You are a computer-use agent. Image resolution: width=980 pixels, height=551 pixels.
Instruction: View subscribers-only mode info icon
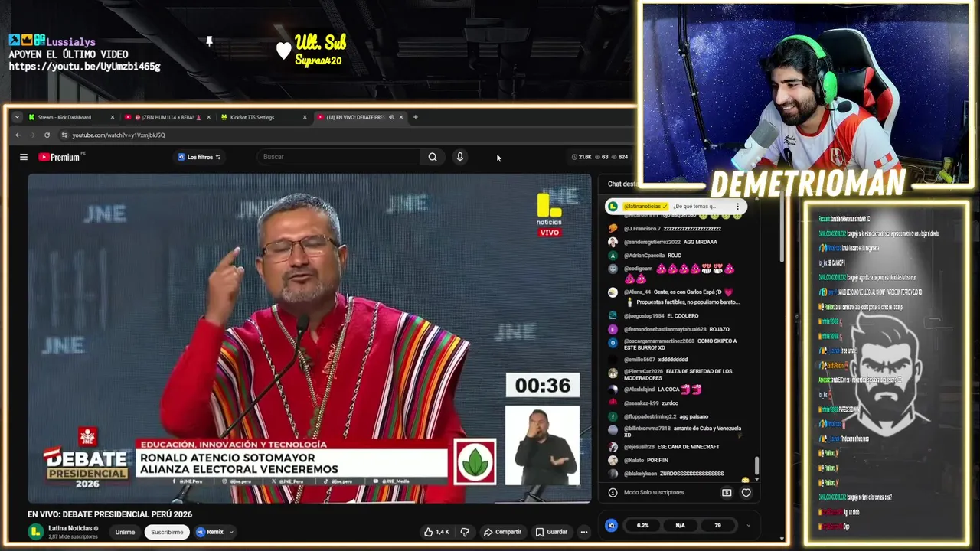[612, 493]
